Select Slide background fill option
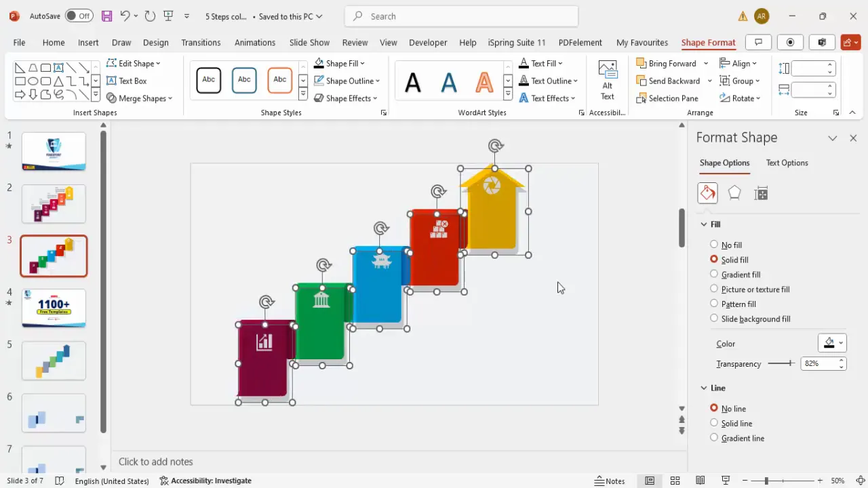This screenshot has width=868, height=488. pyautogui.click(x=750, y=319)
